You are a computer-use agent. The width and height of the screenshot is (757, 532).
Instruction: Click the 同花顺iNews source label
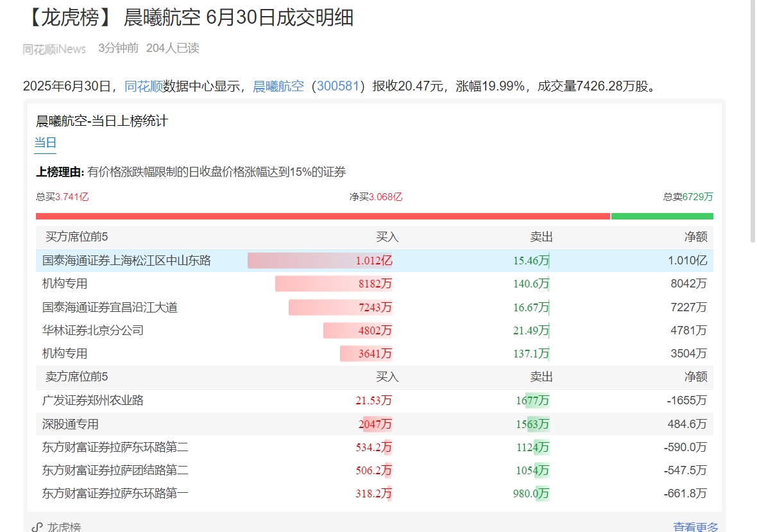[x=54, y=49]
